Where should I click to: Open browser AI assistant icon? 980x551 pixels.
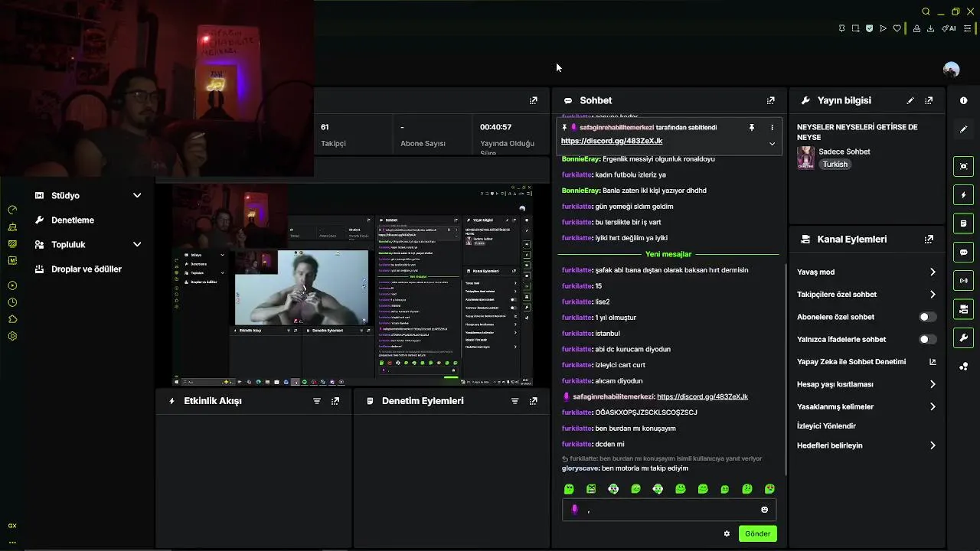[949, 28]
